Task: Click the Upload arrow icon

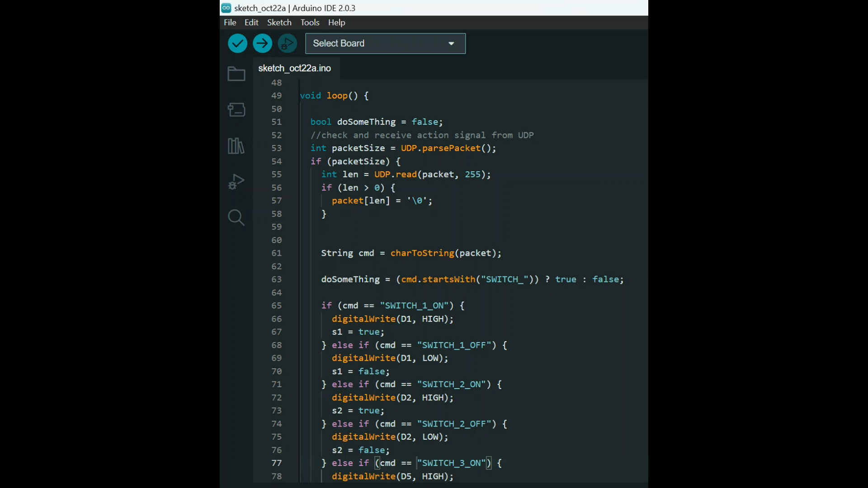Action: click(263, 43)
